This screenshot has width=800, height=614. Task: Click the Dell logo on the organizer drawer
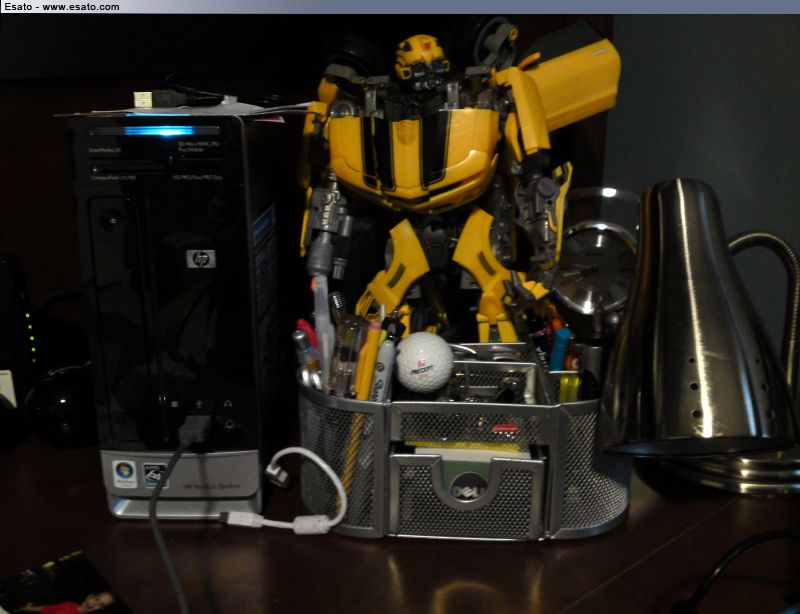click(462, 491)
